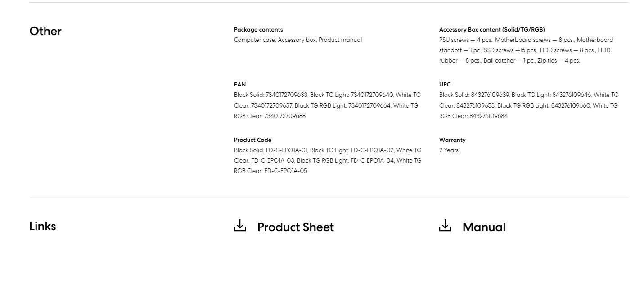Click the Black Solid UPC 843276109639

pos(490,95)
